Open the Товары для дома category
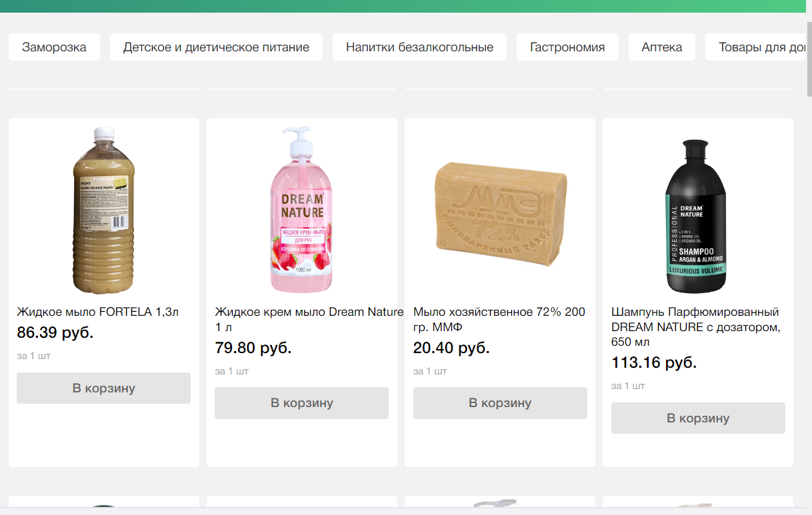This screenshot has height=515, width=812. click(760, 47)
